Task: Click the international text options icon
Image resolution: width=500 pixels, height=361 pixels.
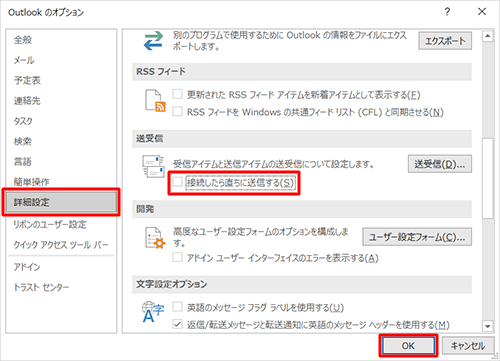Action: [x=153, y=312]
